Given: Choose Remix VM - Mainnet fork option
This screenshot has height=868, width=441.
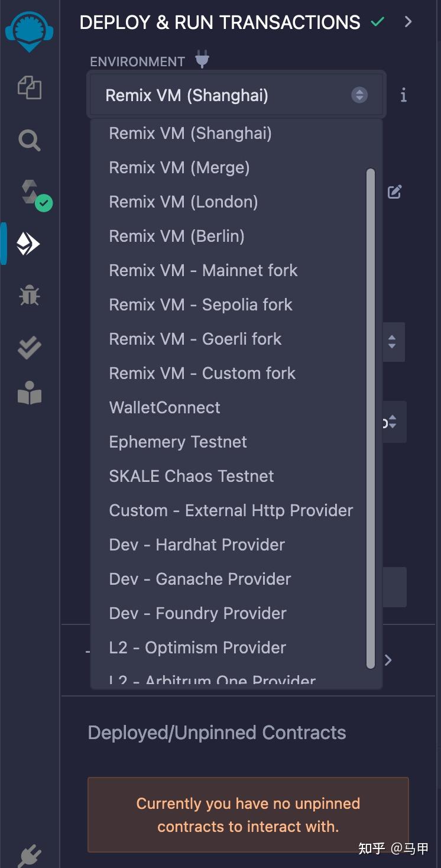Looking at the screenshot, I should tap(203, 270).
